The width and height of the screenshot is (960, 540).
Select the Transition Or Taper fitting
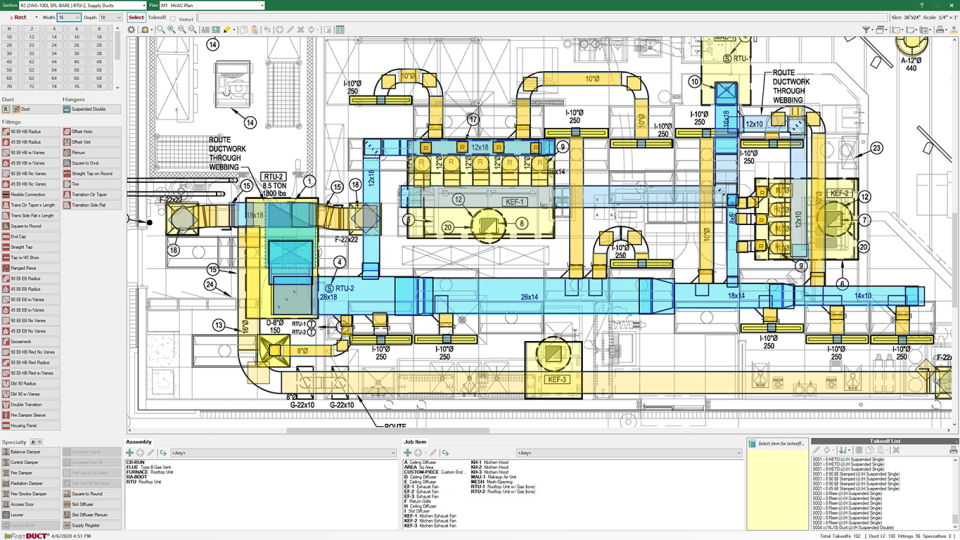tap(91, 195)
